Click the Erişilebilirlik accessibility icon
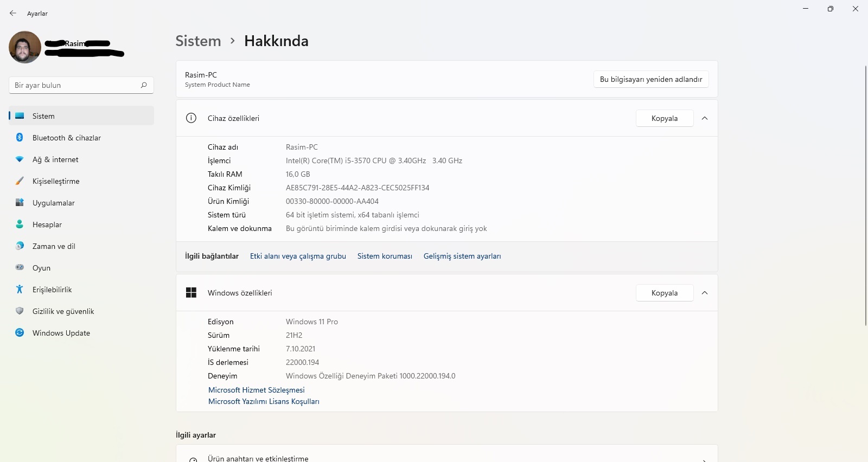Screen dimensions: 868x462 click(x=20, y=290)
